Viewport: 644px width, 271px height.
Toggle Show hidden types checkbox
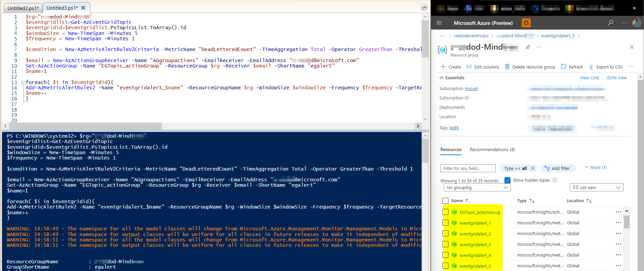tap(507, 180)
